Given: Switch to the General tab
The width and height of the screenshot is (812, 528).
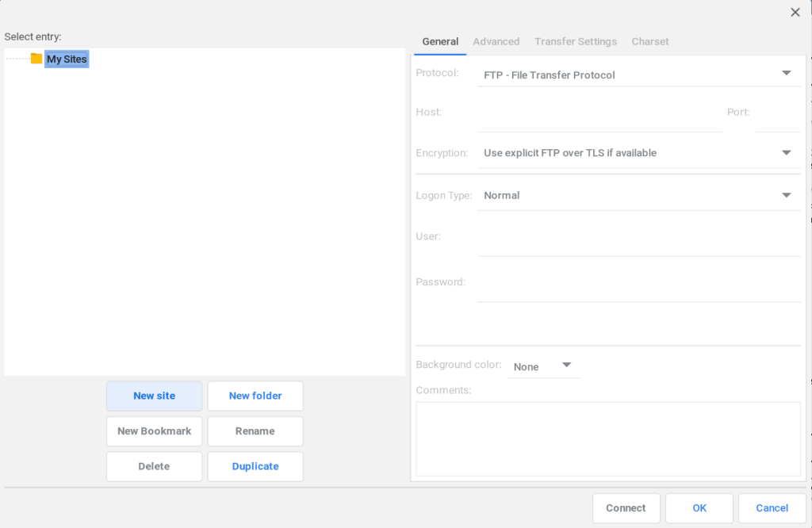Looking at the screenshot, I should pos(440,41).
